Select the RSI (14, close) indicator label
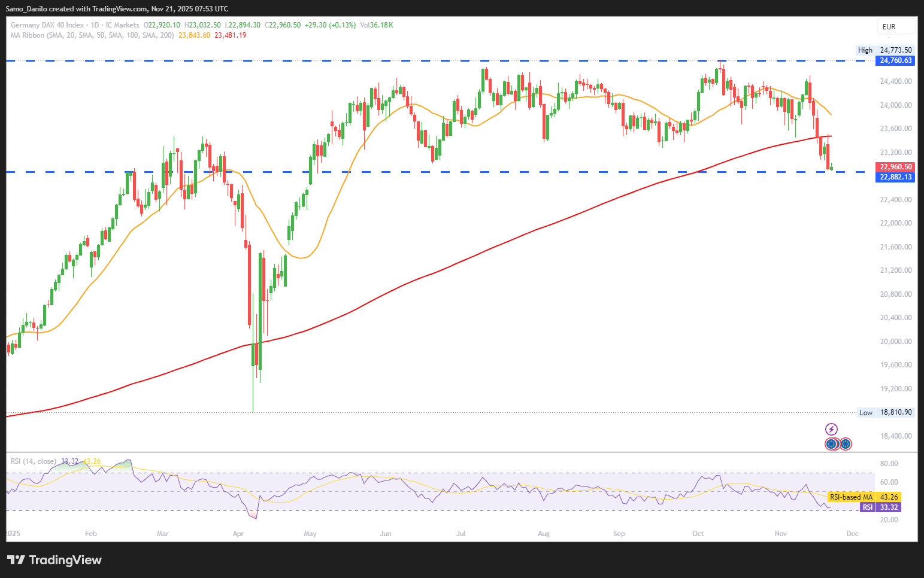Screen dimensions: 924x578 pos(34,461)
